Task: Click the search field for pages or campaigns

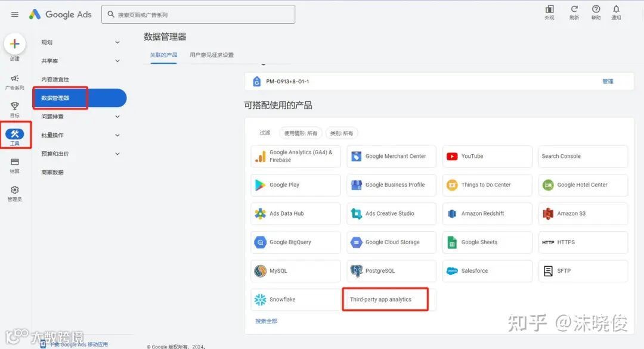Action: tap(199, 14)
